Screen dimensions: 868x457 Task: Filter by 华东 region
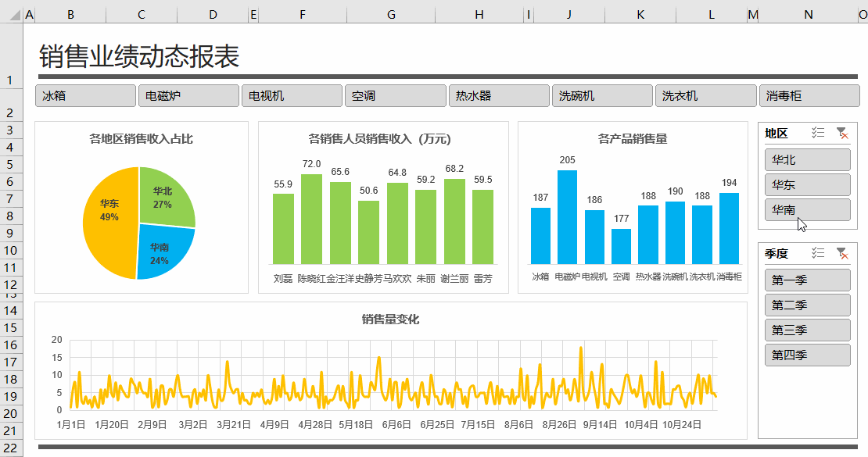pyautogui.click(x=807, y=185)
